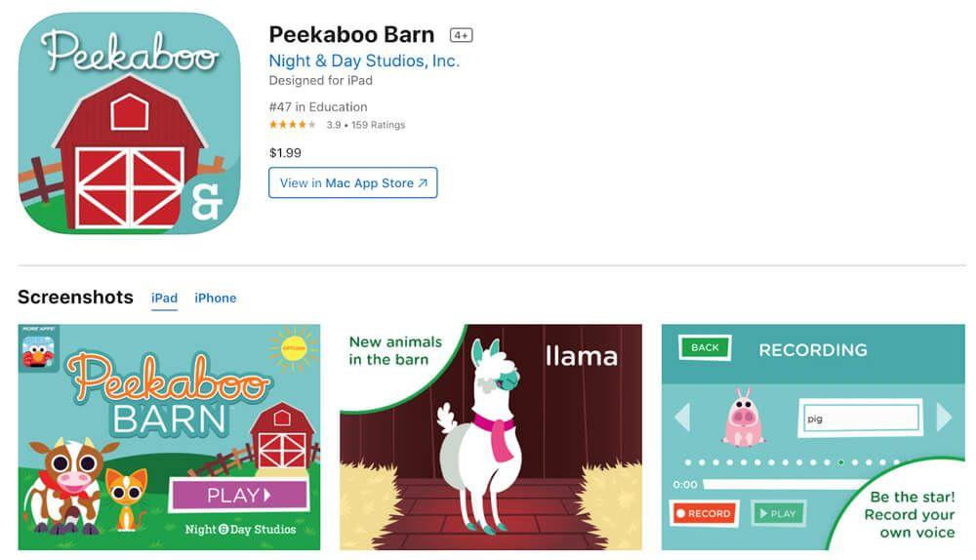This screenshot has height=560, width=976.
Task: Click the sun options icon in first screenshot
Action: [293, 348]
